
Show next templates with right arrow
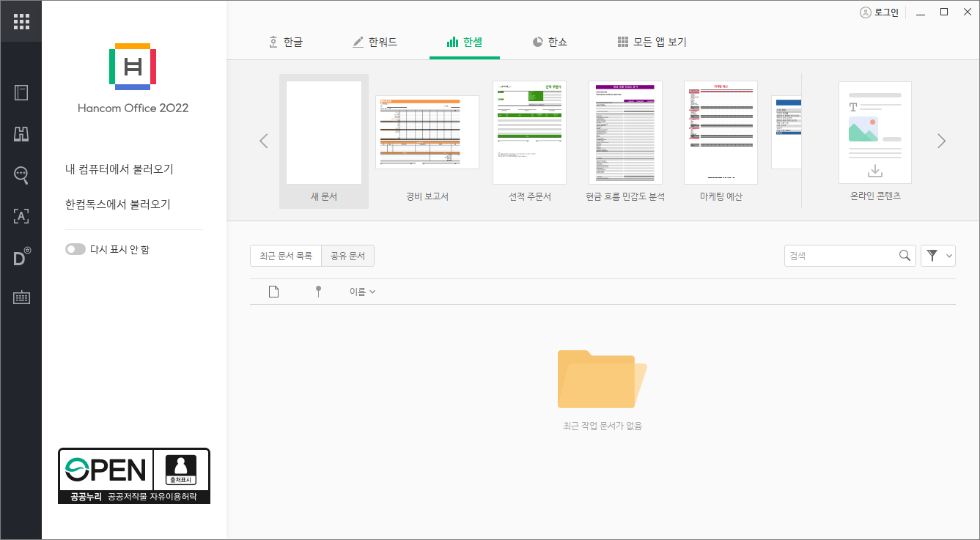tap(942, 141)
